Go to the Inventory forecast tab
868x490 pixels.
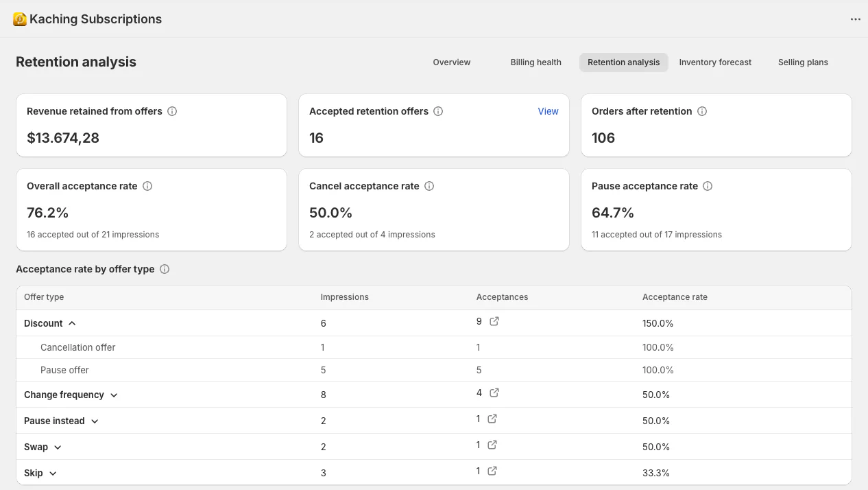coord(715,62)
